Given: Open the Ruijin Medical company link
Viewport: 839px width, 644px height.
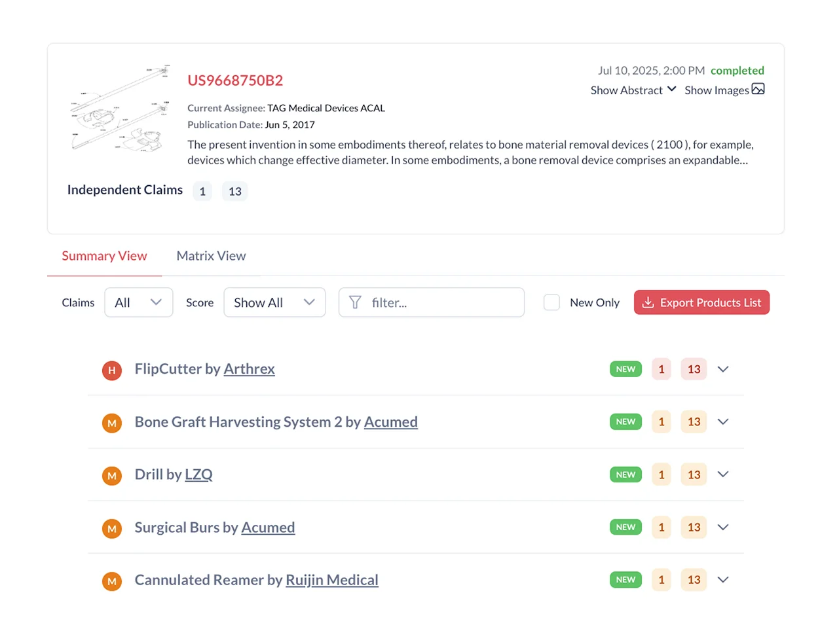Looking at the screenshot, I should point(332,580).
